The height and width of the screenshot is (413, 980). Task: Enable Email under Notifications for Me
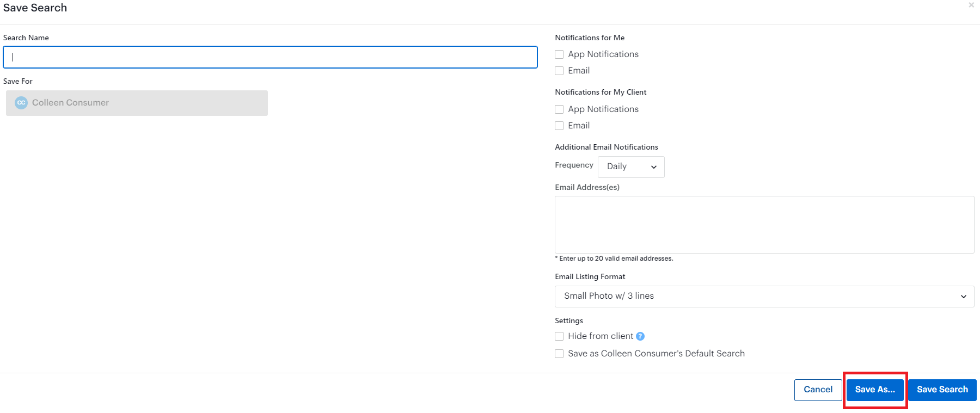point(559,71)
